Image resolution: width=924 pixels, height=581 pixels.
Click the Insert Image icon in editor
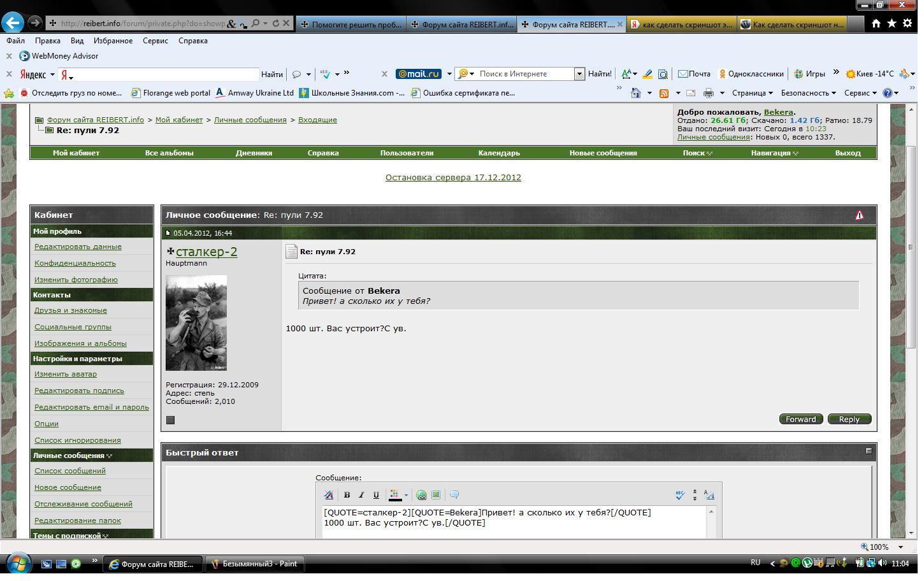coord(436,495)
